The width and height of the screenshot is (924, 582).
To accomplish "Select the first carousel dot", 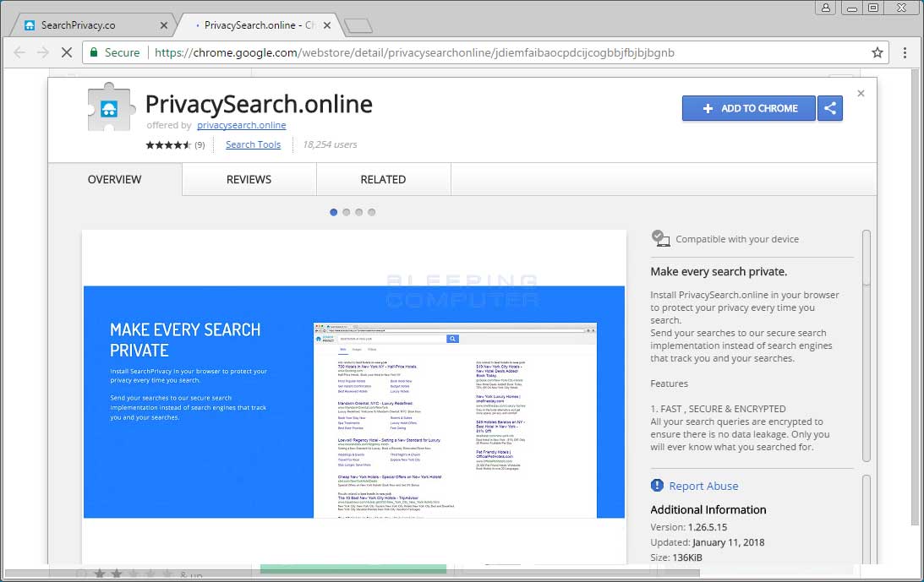I will [x=334, y=212].
